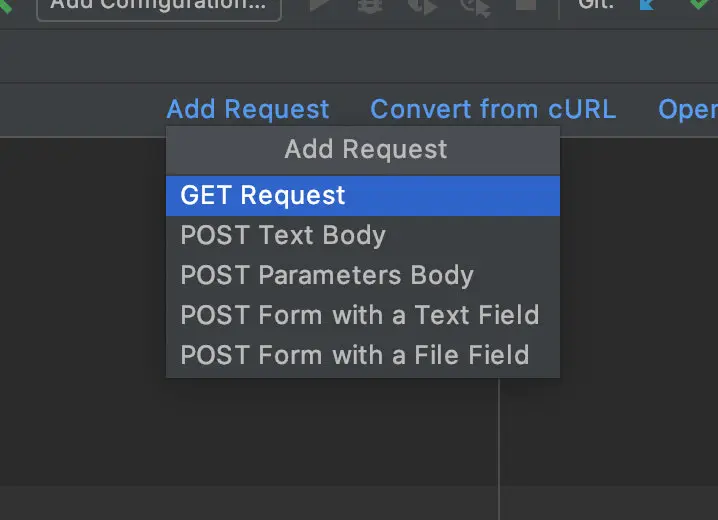718x520 pixels.
Task: Pick POST Parameters Body entry
Action: tap(363, 276)
